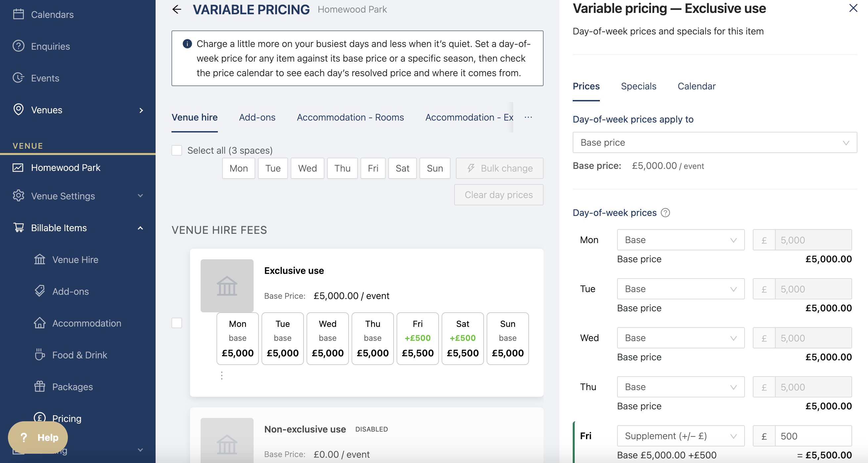868x463 pixels.
Task: Click the help icon beside Day-of-week prices
Action: pos(665,213)
